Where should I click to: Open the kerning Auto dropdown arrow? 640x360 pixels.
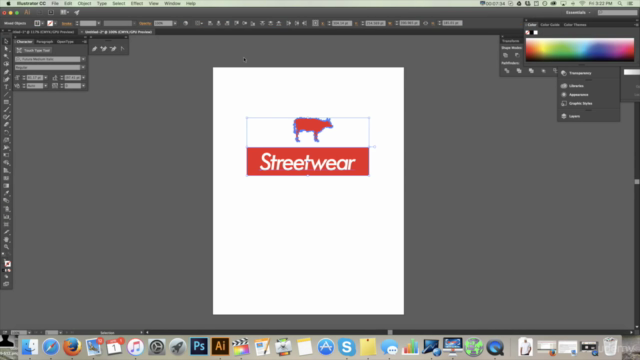pyautogui.click(x=46, y=86)
